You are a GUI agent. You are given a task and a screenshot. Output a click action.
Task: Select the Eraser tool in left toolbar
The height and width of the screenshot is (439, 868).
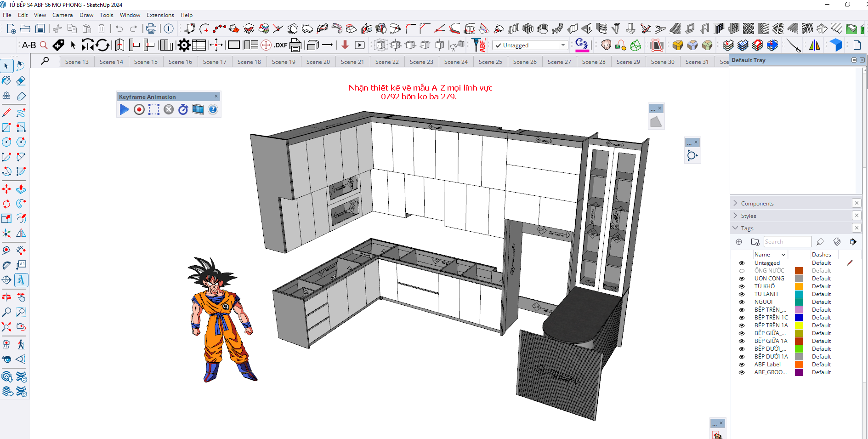(x=21, y=81)
